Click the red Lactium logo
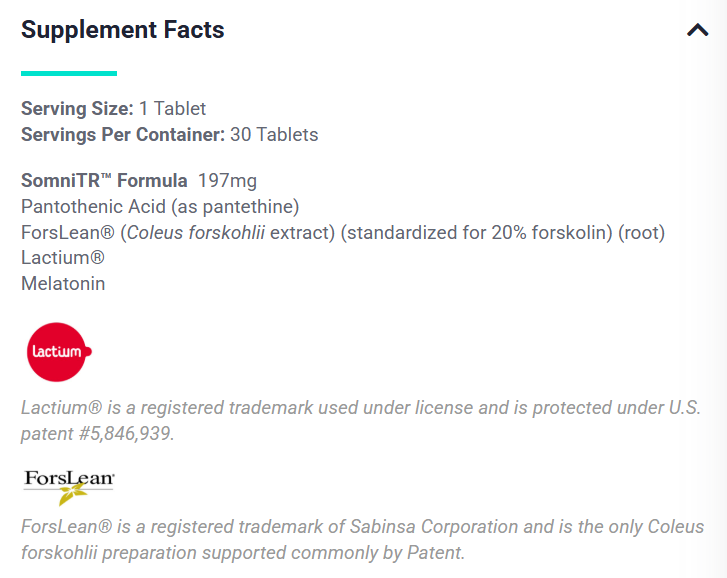Viewport: 727px width, 578px height. point(59,352)
